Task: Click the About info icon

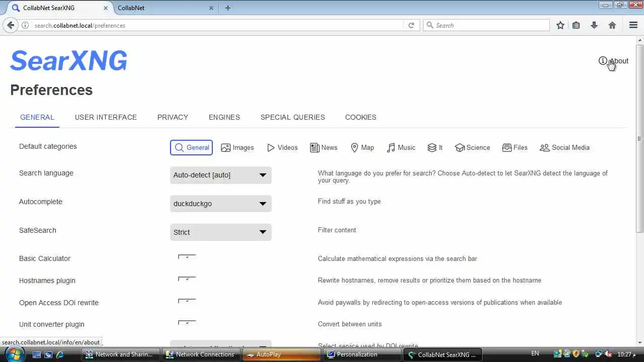Action: click(x=603, y=61)
